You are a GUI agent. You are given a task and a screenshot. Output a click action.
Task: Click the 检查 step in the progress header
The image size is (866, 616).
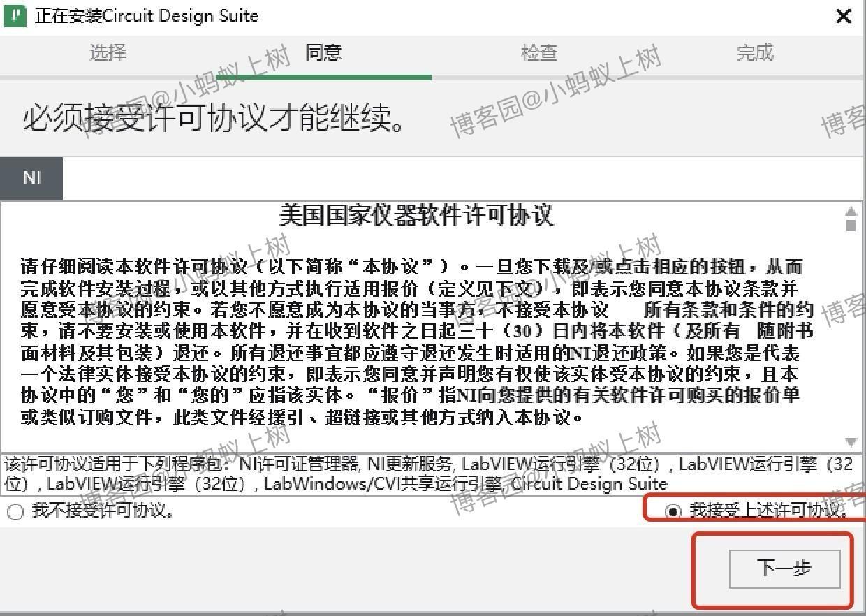(538, 52)
